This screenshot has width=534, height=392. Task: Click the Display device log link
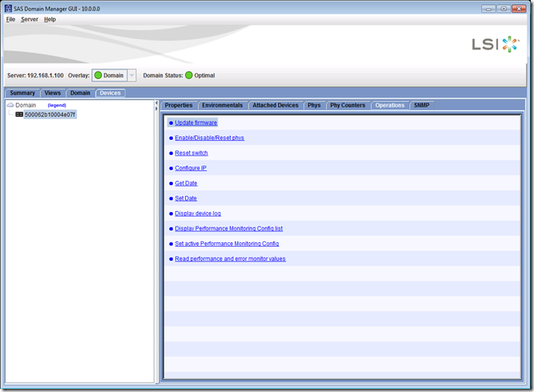pyautogui.click(x=198, y=214)
